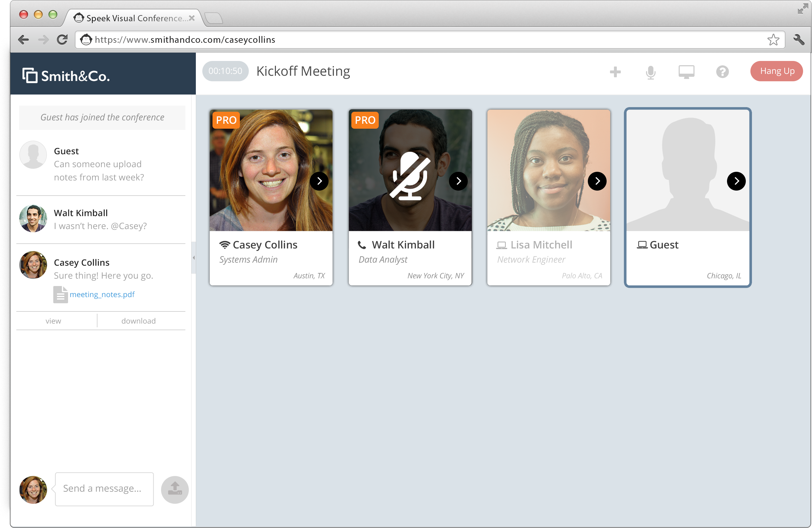Click the file upload button beside message box
The image size is (812, 528).
[x=175, y=489]
